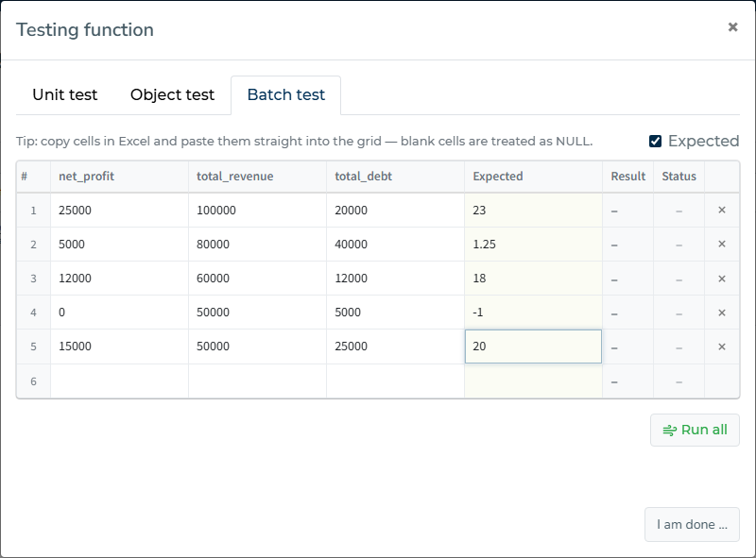Click the Status column header

pyautogui.click(x=679, y=177)
